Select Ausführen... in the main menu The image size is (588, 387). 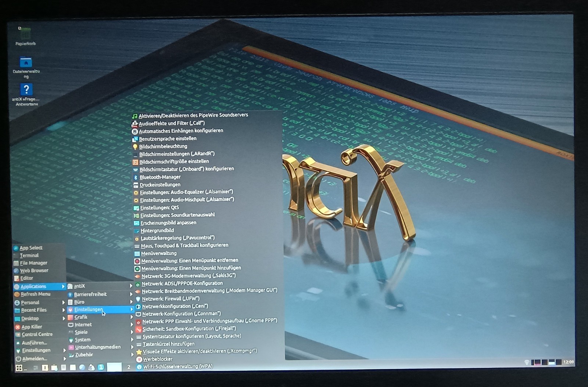(34, 343)
